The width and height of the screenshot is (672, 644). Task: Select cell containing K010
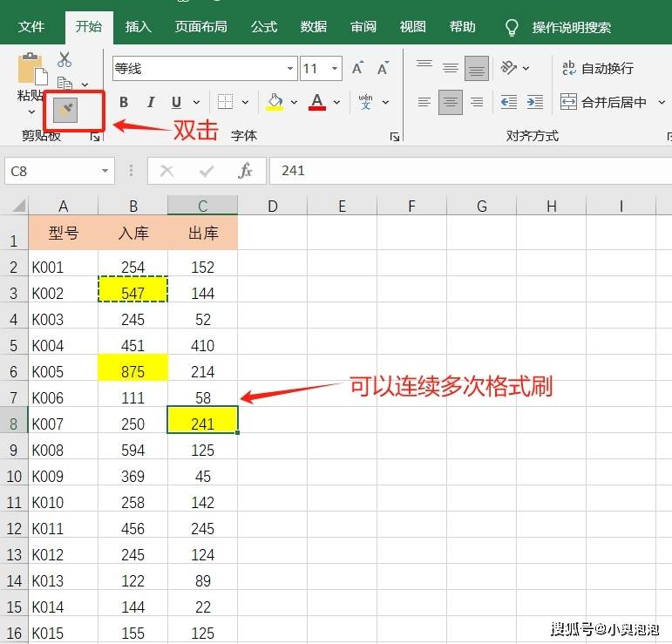tap(63, 498)
